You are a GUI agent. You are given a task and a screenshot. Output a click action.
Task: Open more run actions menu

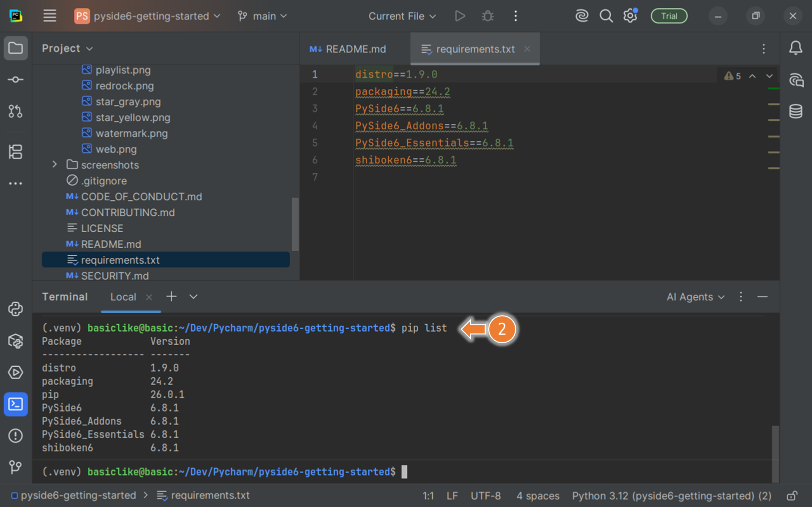coord(516,16)
